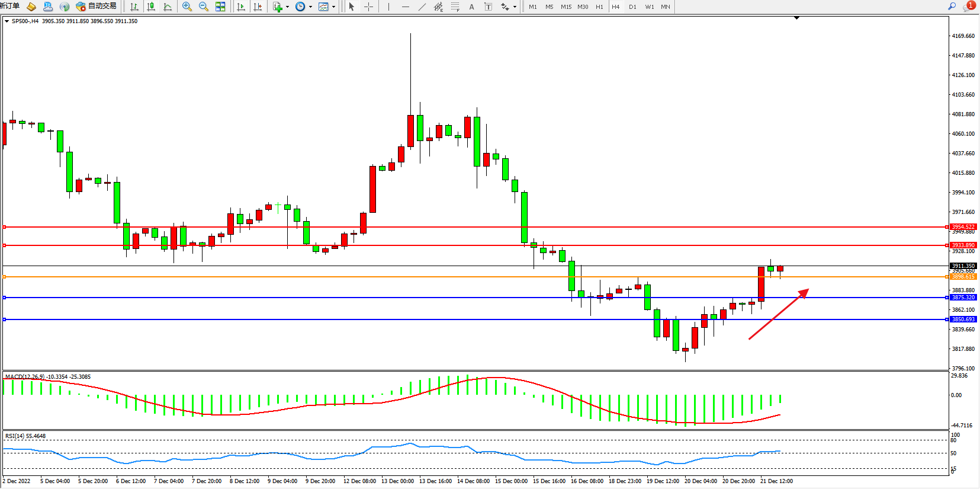980x489 pixels.
Task: Tile chart windows with grid icon
Action: coord(220,7)
